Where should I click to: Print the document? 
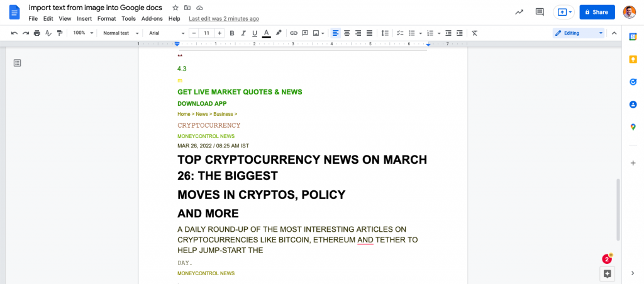pos(37,33)
